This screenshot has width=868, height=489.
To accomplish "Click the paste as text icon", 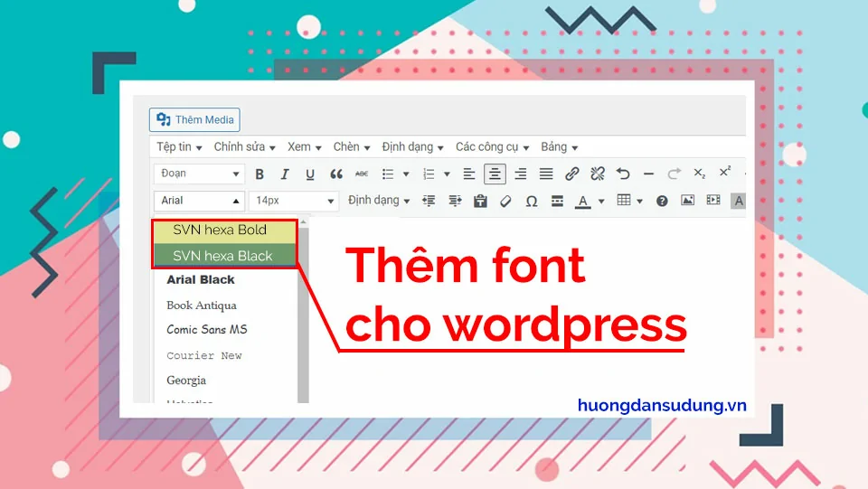I will pyautogui.click(x=480, y=201).
